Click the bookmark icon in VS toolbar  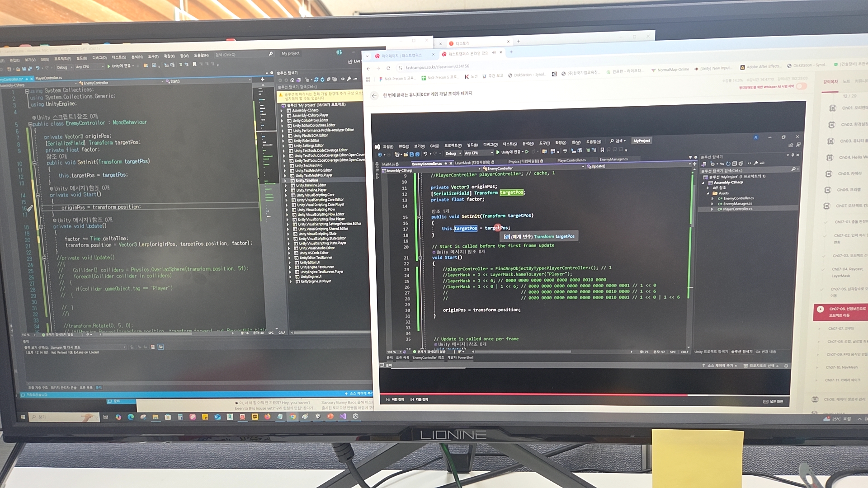(x=194, y=65)
